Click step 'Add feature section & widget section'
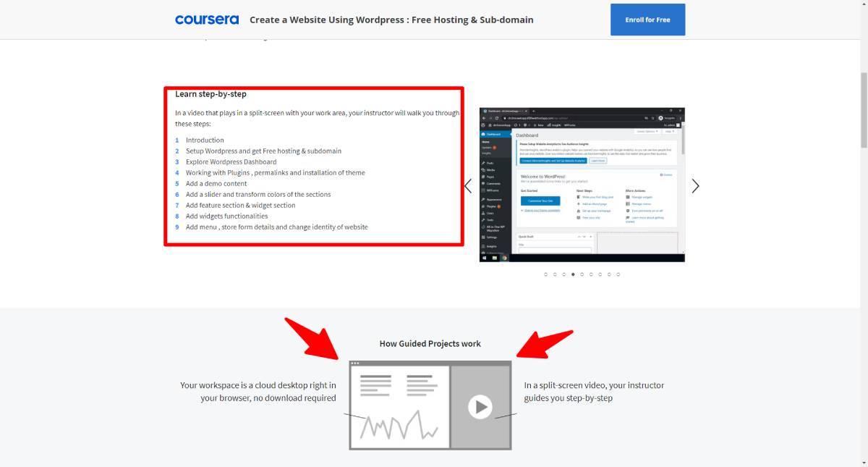 pos(240,206)
